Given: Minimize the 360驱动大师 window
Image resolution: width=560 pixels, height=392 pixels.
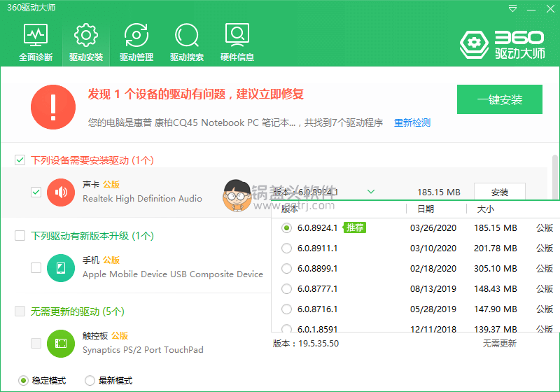Looking at the screenshot, I should click(x=531, y=8).
